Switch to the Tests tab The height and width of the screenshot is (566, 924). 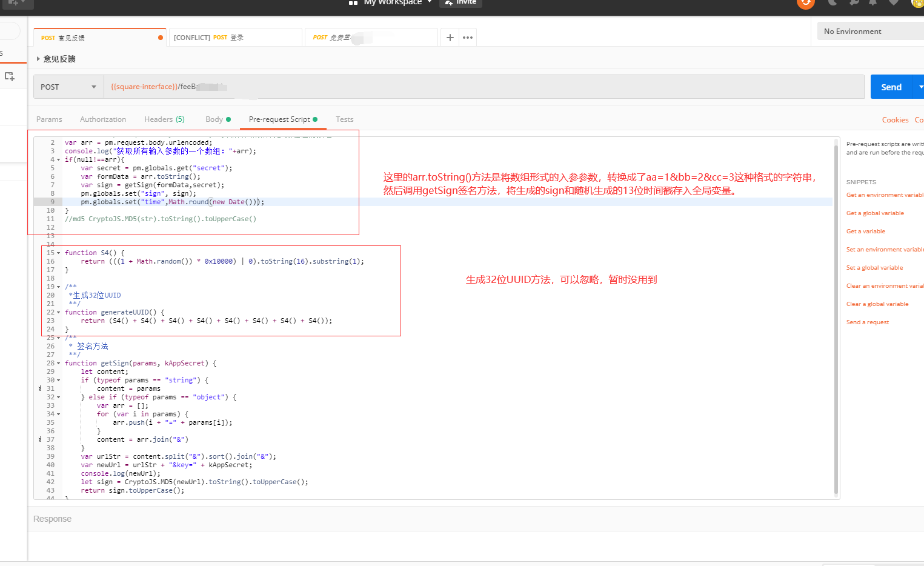click(344, 119)
